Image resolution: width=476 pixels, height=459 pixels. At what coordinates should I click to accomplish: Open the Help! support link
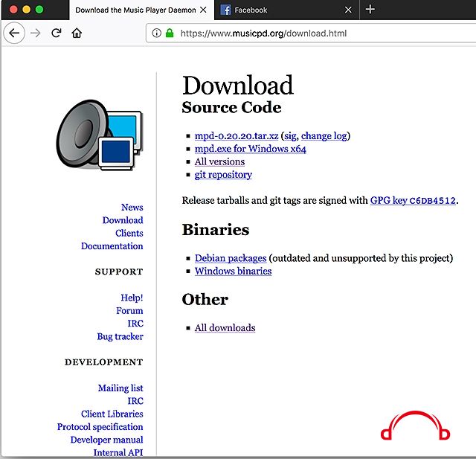132,298
